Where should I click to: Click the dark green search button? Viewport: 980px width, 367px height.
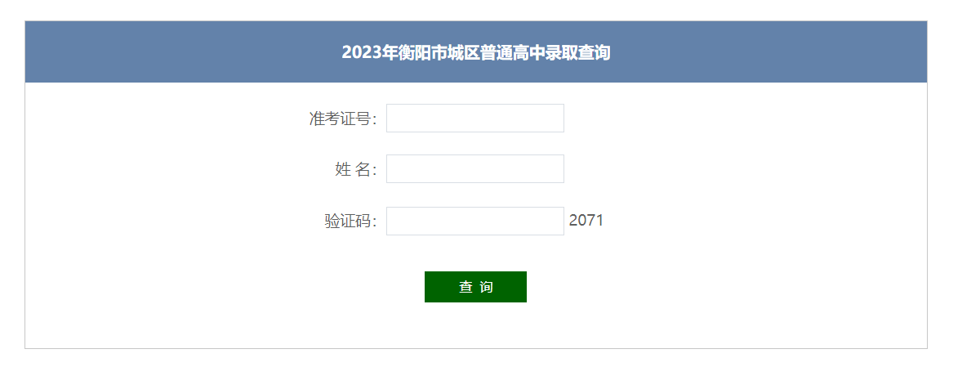[x=475, y=287]
